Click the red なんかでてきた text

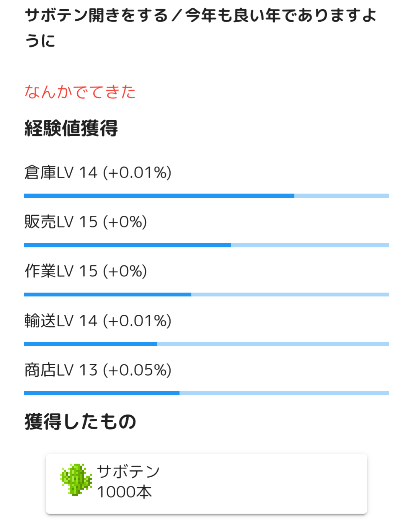(80, 92)
